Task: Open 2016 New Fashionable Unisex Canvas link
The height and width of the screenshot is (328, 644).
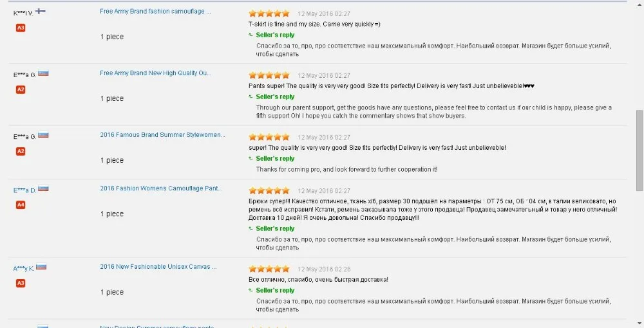Action: coord(158,266)
